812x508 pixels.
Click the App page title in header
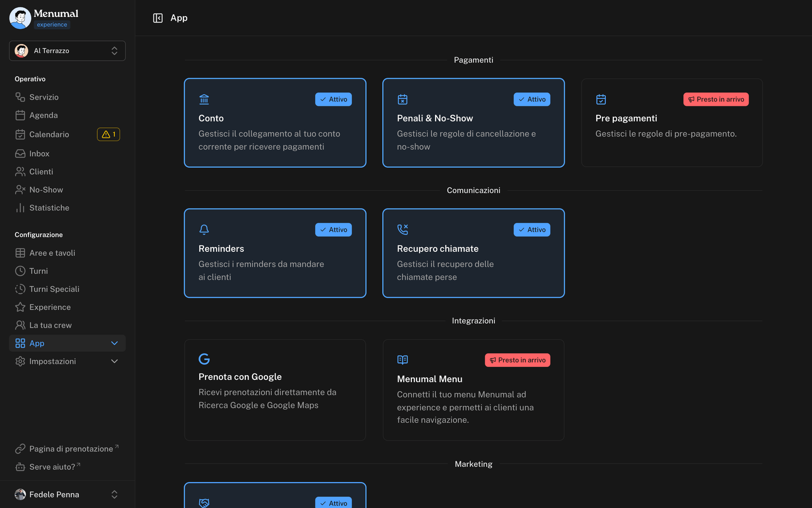click(179, 18)
